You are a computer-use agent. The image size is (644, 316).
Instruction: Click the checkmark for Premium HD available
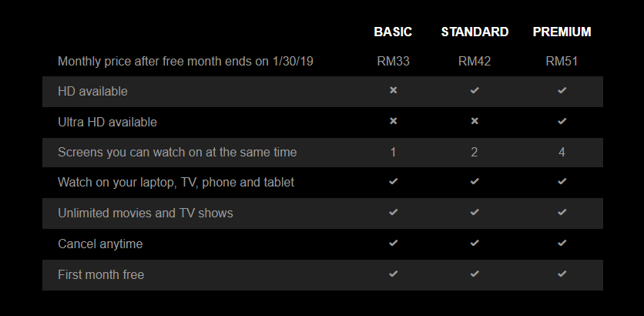click(x=562, y=90)
